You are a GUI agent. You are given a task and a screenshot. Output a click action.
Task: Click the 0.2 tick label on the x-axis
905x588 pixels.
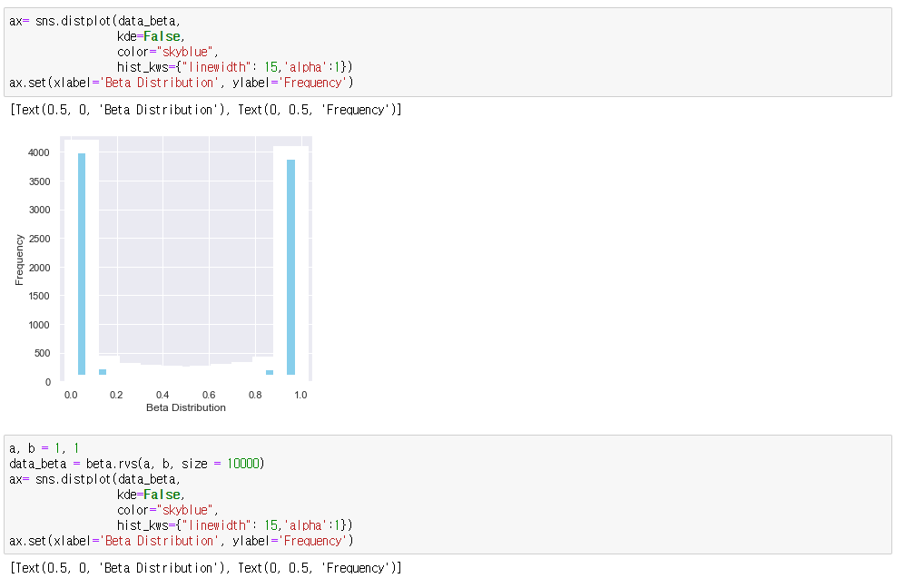click(116, 395)
